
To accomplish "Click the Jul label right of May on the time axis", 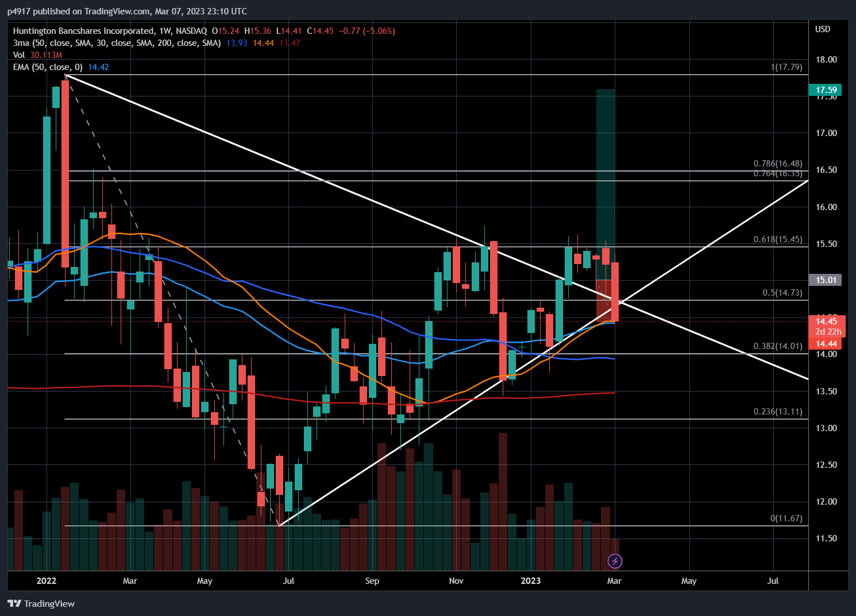I will pos(773,581).
